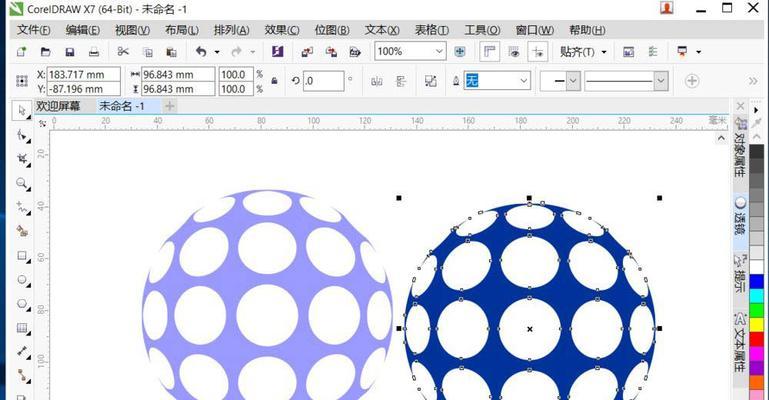Open the 文件(F) menu
The image size is (769, 400).
(x=33, y=30)
